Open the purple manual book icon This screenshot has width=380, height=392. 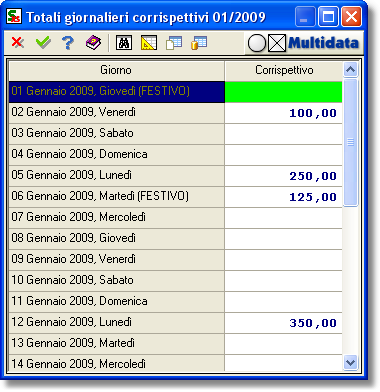(93, 43)
